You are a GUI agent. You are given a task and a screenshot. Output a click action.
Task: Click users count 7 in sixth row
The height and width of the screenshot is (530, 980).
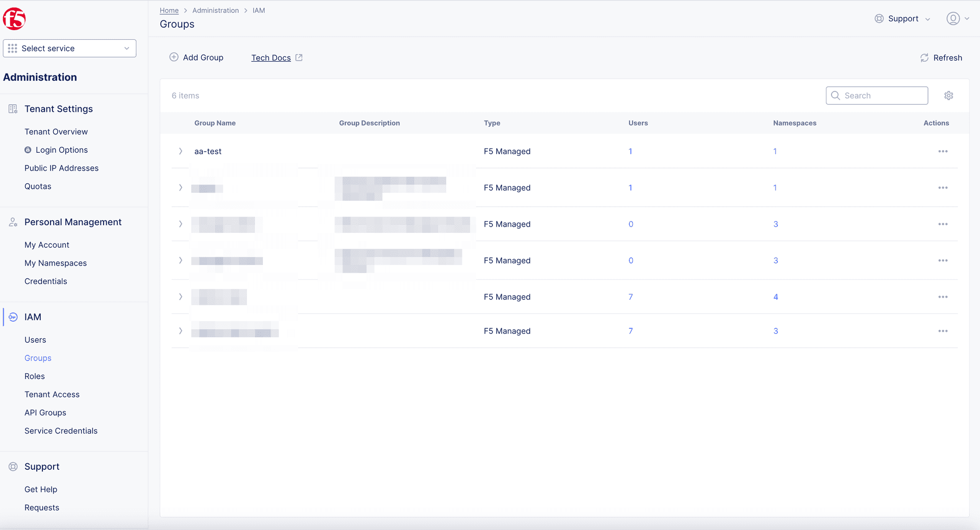click(631, 331)
